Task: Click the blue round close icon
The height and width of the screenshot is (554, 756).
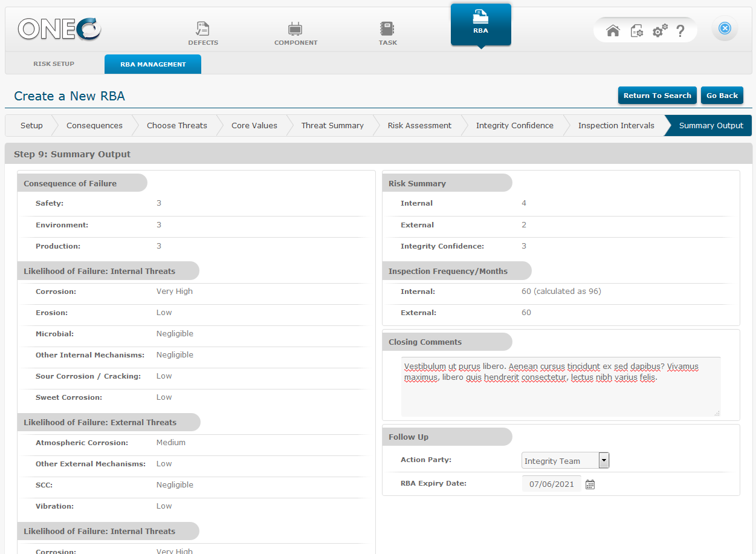Action: (x=725, y=28)
